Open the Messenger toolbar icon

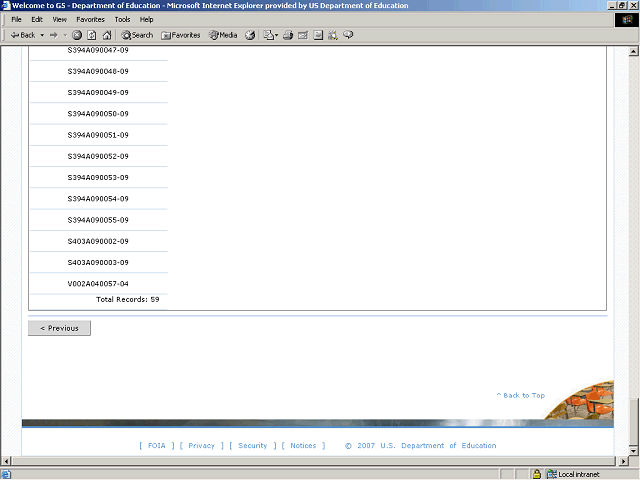348,35
